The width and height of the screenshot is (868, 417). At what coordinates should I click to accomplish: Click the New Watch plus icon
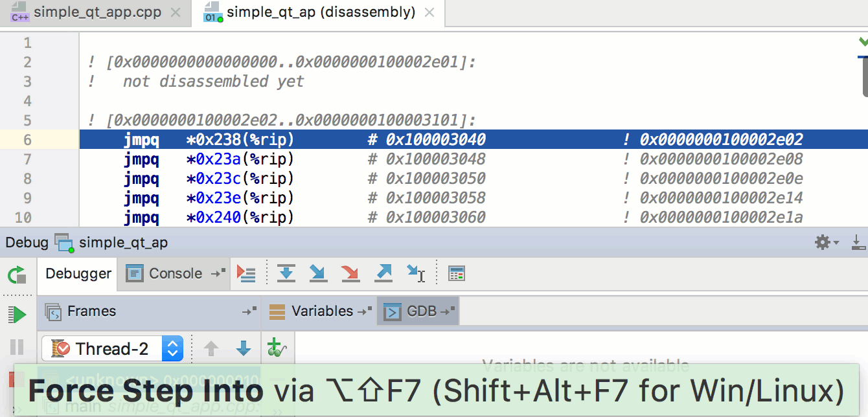tap(277, 348)
